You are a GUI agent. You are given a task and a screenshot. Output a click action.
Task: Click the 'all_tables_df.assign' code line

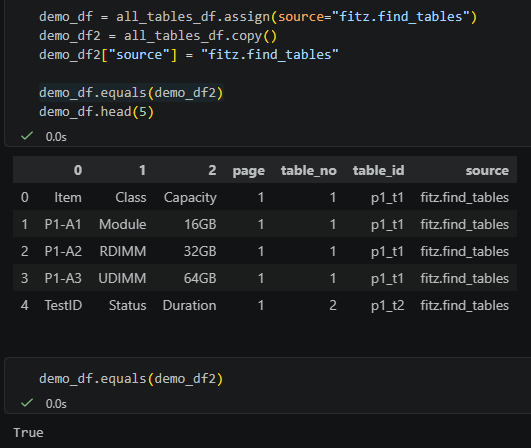click(258, 17)
